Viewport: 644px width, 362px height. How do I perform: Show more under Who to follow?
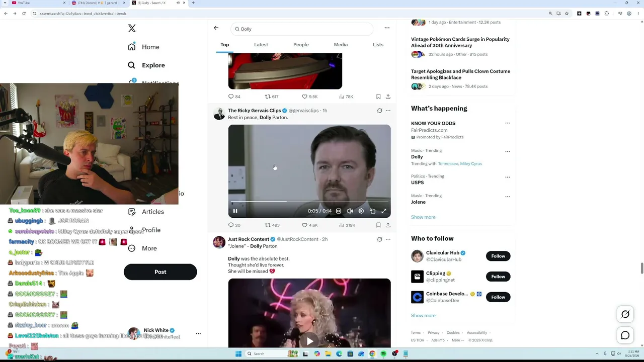[423, 316]
